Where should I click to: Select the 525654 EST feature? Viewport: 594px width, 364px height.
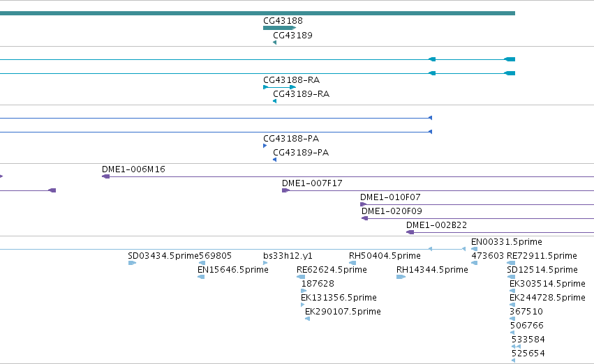point(513,361)
